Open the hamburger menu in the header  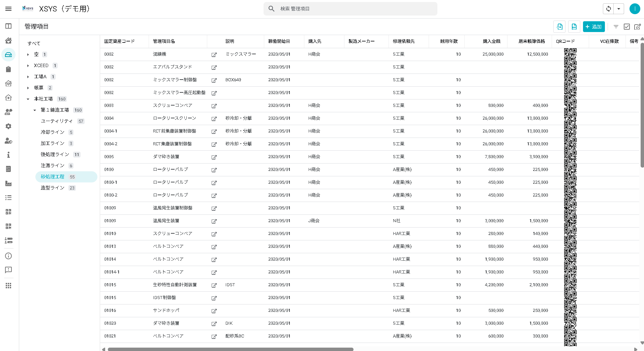[x=8, y=9]
